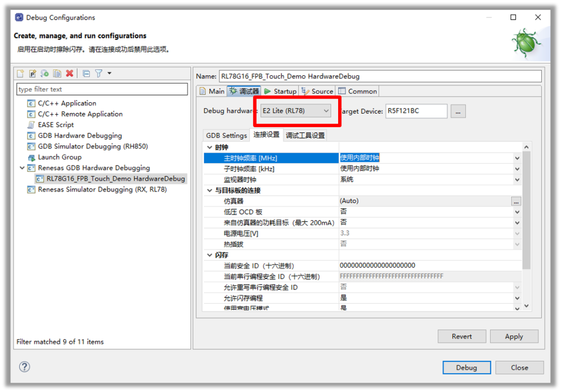Collapse the Renesas GDB Hardware Debugging node

point(22,168)
